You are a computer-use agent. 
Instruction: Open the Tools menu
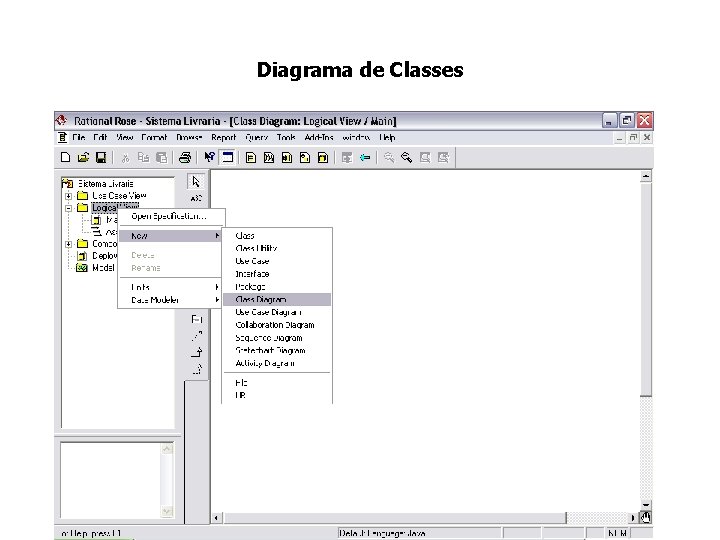point(286,137)
